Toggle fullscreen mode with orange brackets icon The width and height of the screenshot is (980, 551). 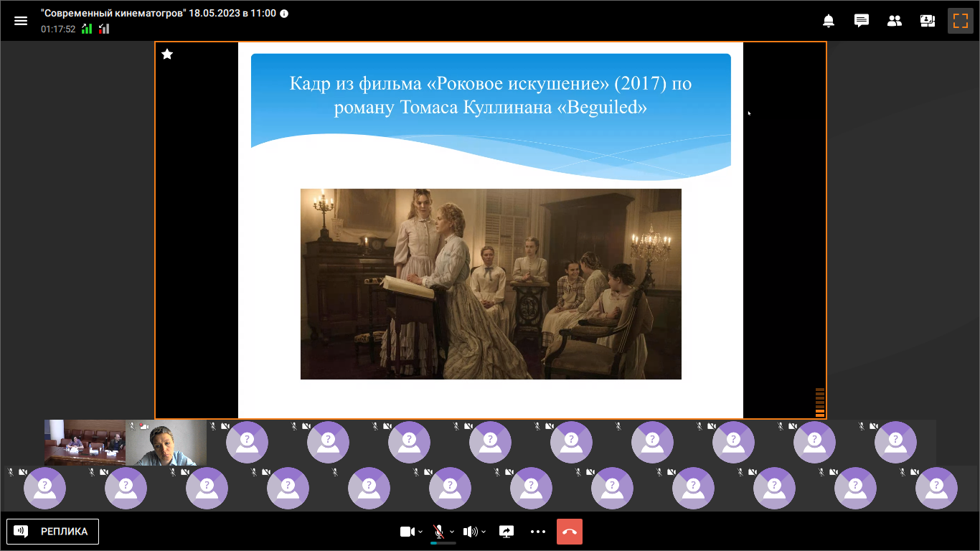961,21
